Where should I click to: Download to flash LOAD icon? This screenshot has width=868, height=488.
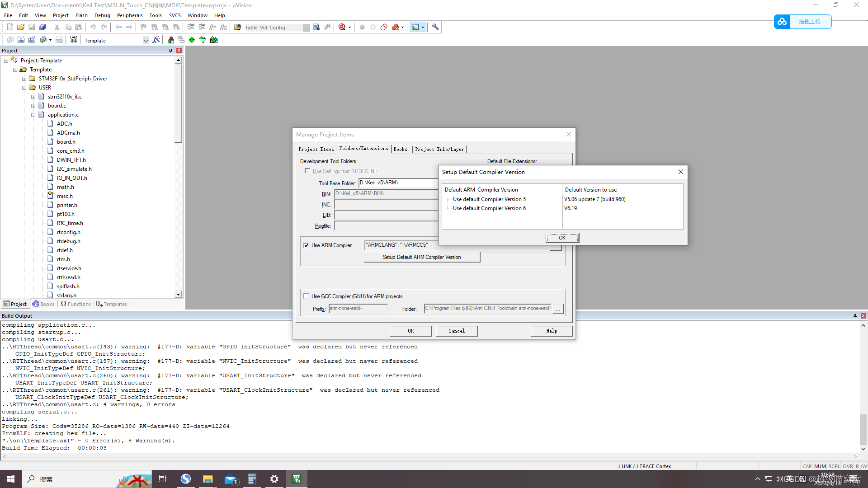click(74, 40)
